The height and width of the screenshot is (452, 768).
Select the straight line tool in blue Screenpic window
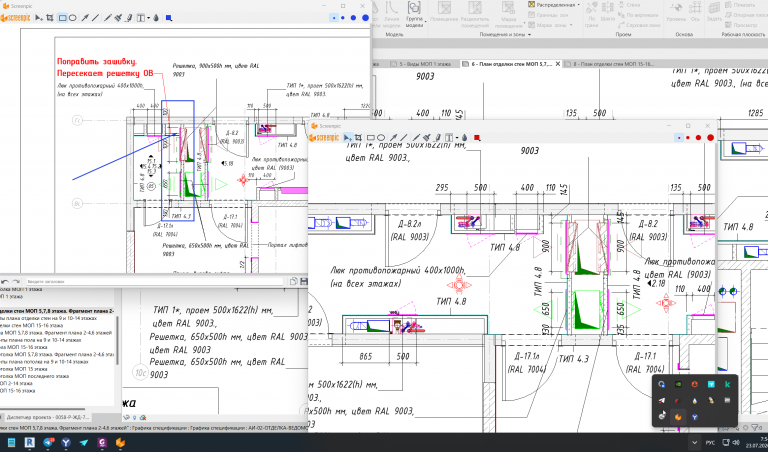click(x=95, y=18)
